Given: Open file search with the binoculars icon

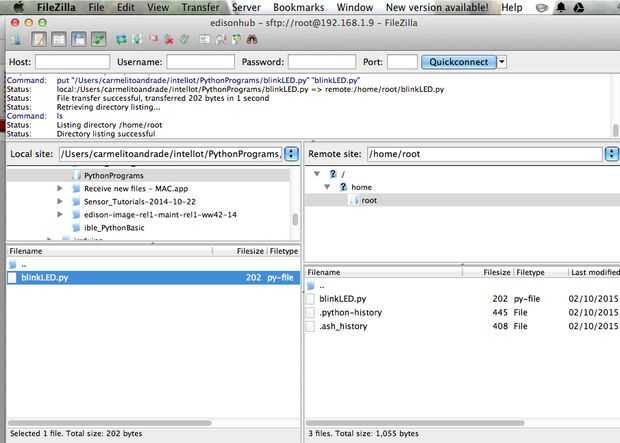Looking at the screenshot, I should (252, 40).
